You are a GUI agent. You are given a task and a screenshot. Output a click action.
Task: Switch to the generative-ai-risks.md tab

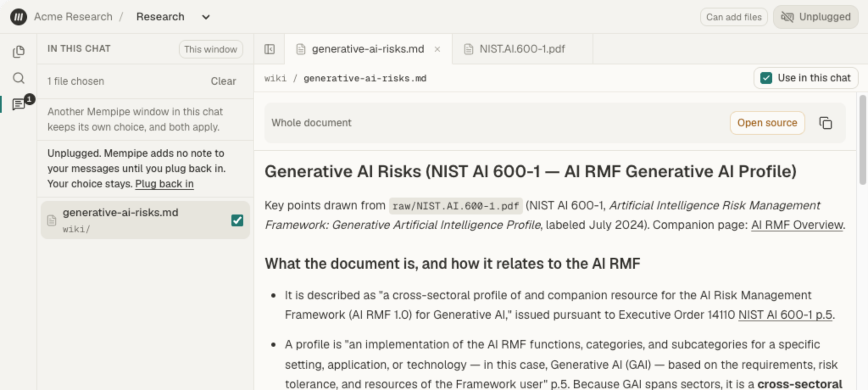coord(368,49)
